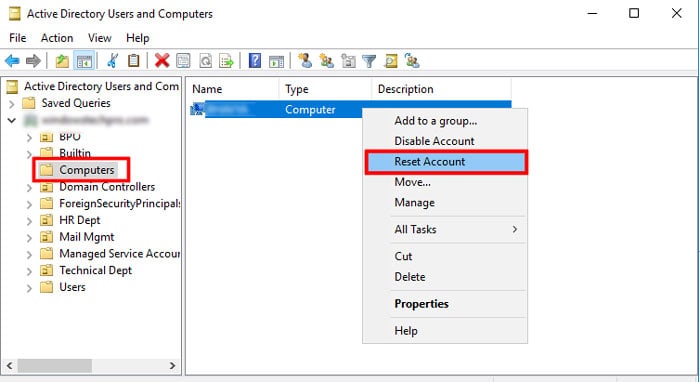Image resolution: width=700 pixels, height=382 pixels.
Task: Add objects to a group icon
Action: pyautogui.click(x=412, y=60)
